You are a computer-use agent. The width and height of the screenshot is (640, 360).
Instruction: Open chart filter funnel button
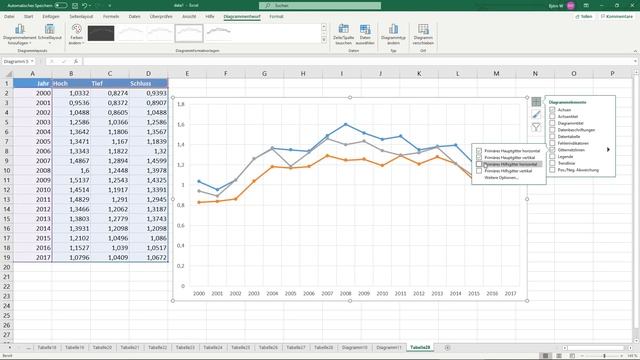pyautogui.click(x=536, y=128)
